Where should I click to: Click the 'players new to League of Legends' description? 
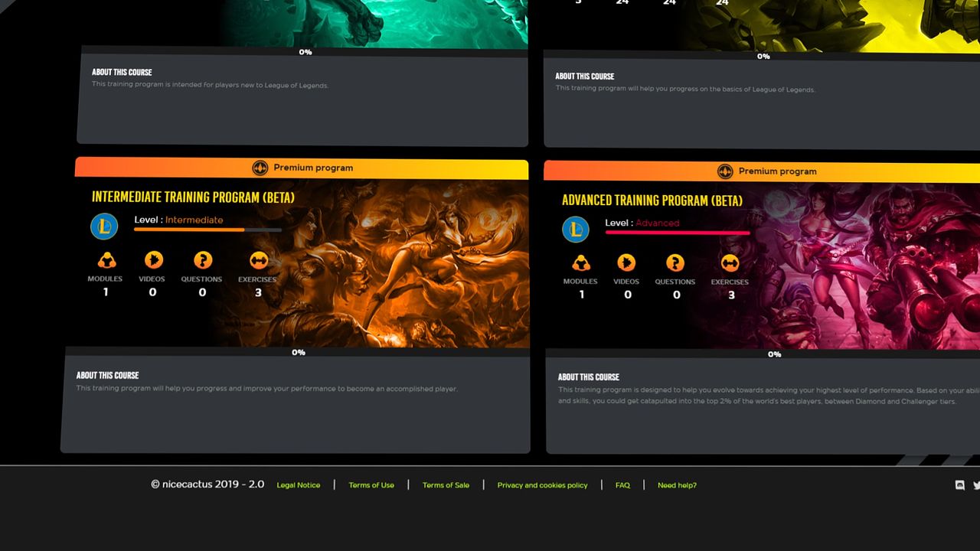[210, 85]
